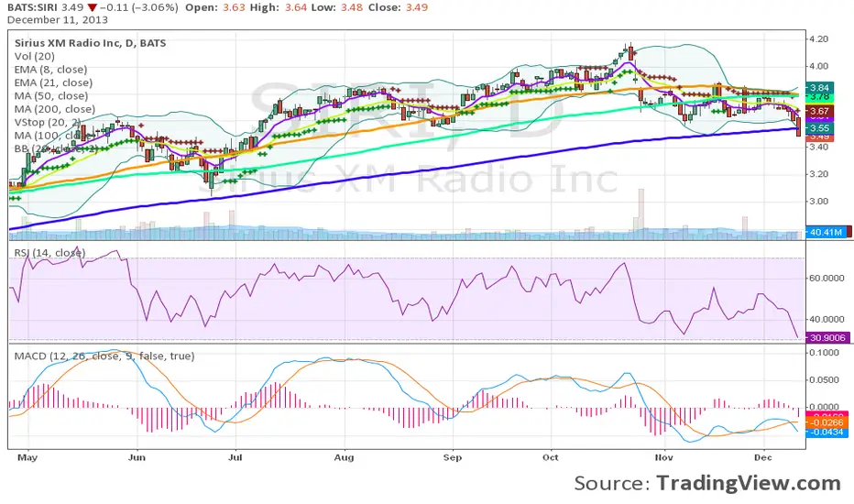The image size is (854, 504).
Task: Click the December 11, 2013 date text
Action: (58, 19)
